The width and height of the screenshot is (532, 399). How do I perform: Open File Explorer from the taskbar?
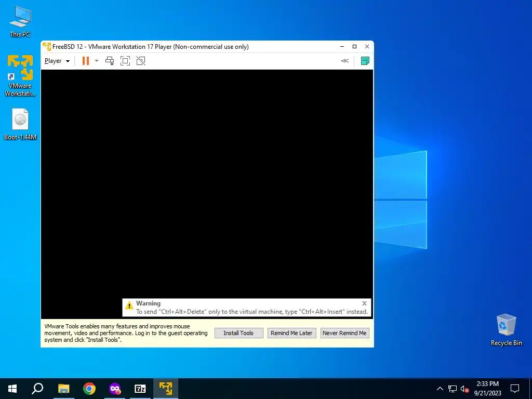pos(63,389)
